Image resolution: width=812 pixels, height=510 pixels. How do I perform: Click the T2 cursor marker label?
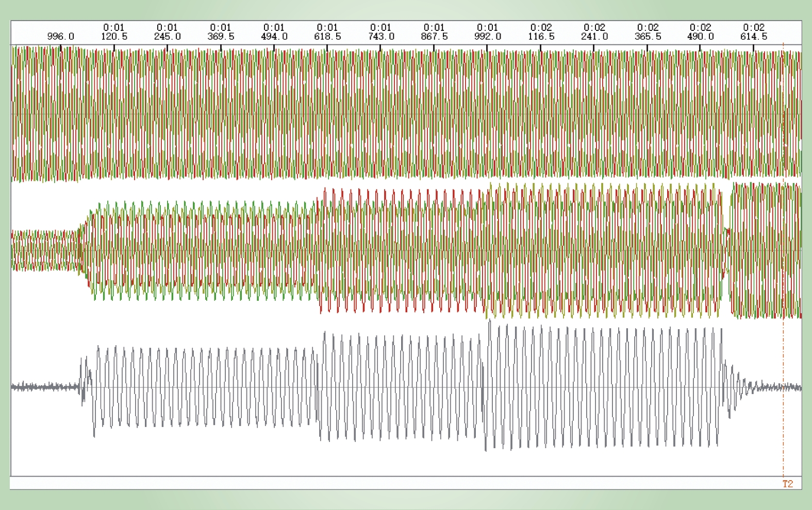(x=787, y=484)
